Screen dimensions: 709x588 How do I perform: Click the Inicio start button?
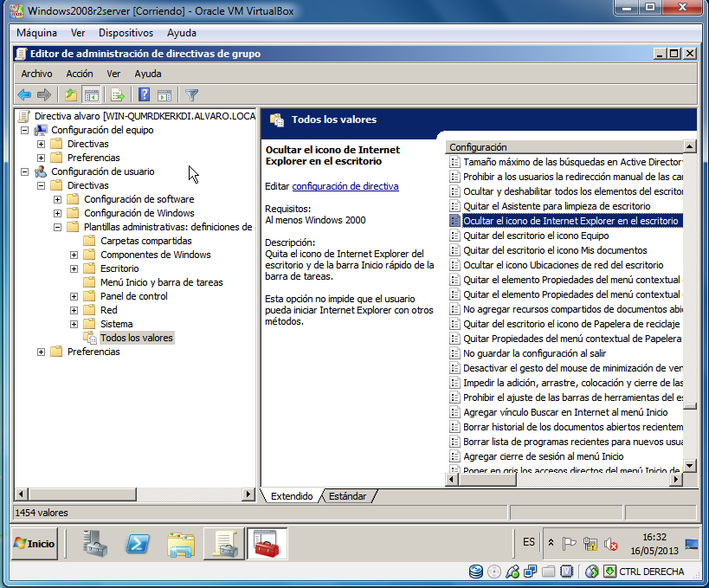pyautogui.click(x=34, y=544)
